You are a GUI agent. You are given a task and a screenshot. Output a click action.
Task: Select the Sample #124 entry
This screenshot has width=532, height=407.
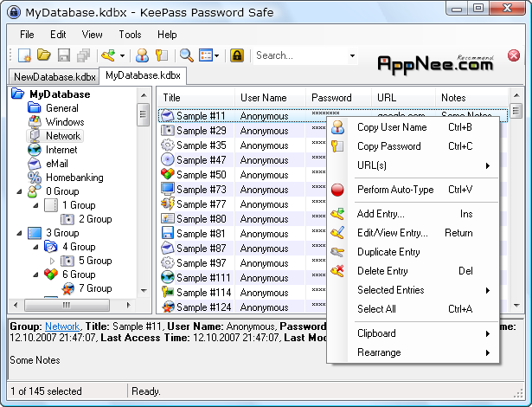pos(204,307)
